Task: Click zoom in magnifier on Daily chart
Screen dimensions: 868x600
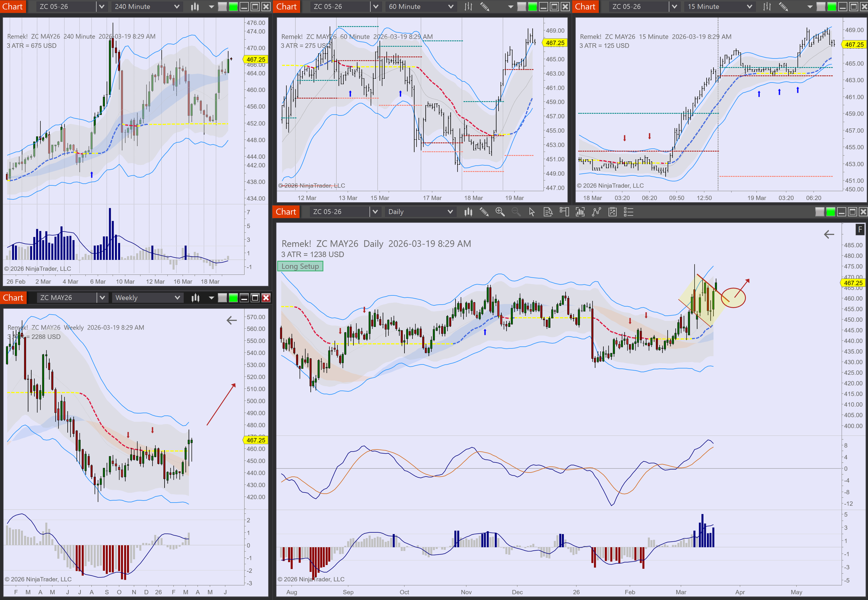Action: pyautogui.click(x=500, y=212)
